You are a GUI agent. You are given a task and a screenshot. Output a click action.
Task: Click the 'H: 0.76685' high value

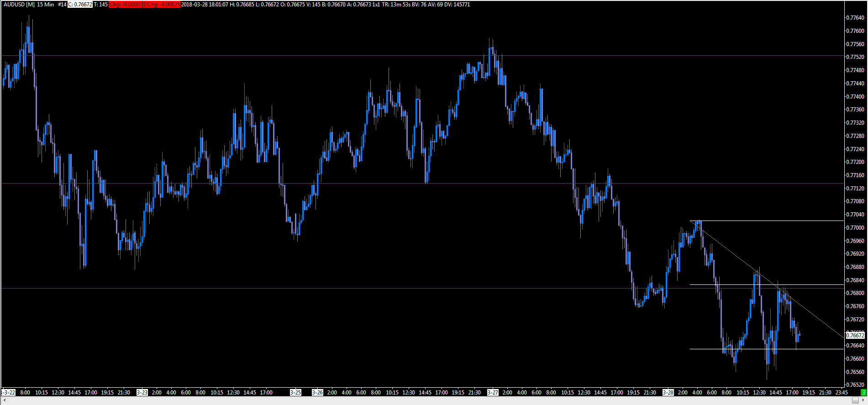coord(242,5)
